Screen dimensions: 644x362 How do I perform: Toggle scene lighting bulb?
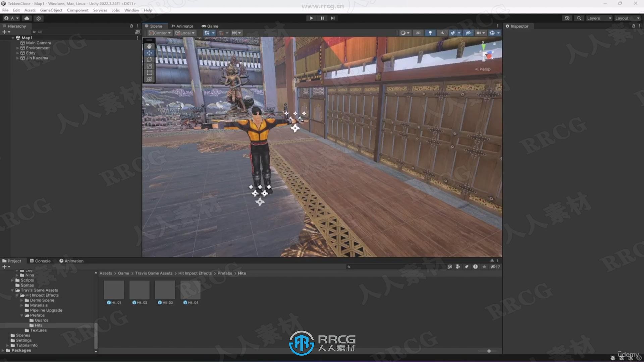pyautogui.click(x=430, y=33)
